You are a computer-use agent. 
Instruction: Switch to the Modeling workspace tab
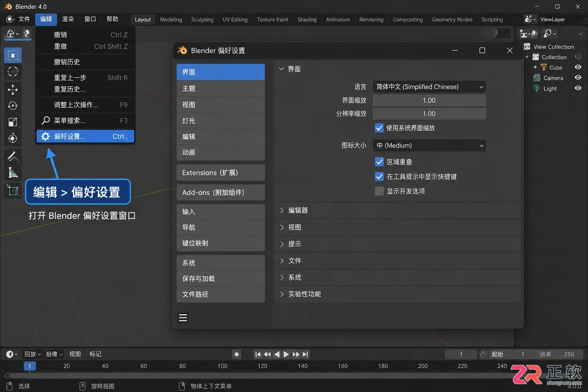[x=171, y=20]
